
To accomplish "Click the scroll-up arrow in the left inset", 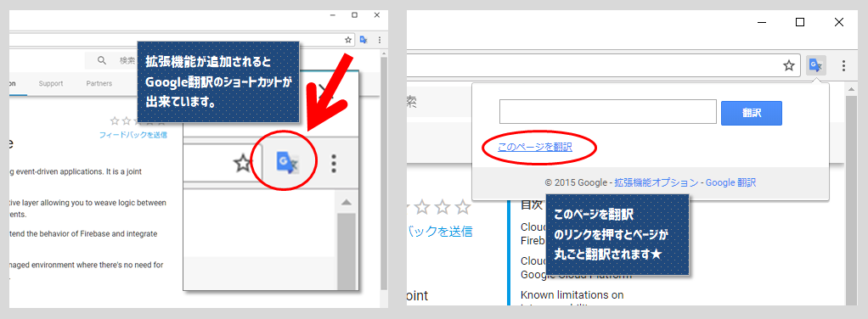I will [347, 203].
